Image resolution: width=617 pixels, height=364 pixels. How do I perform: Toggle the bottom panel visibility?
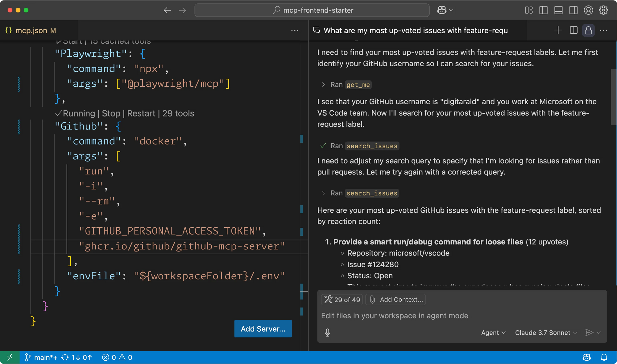558,10
